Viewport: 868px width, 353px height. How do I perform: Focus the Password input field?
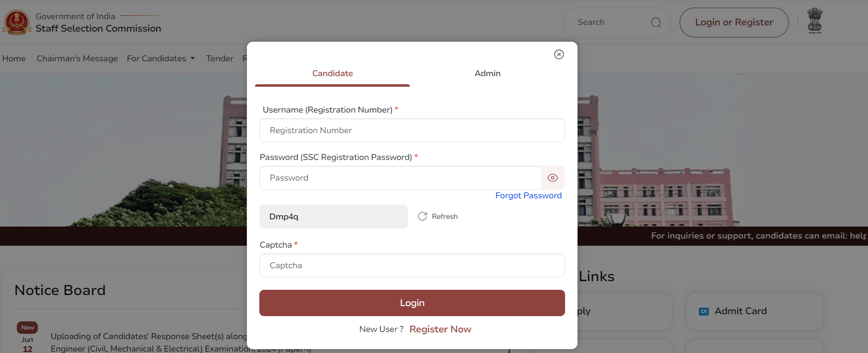pyautogui.click(x=400, y=178)
